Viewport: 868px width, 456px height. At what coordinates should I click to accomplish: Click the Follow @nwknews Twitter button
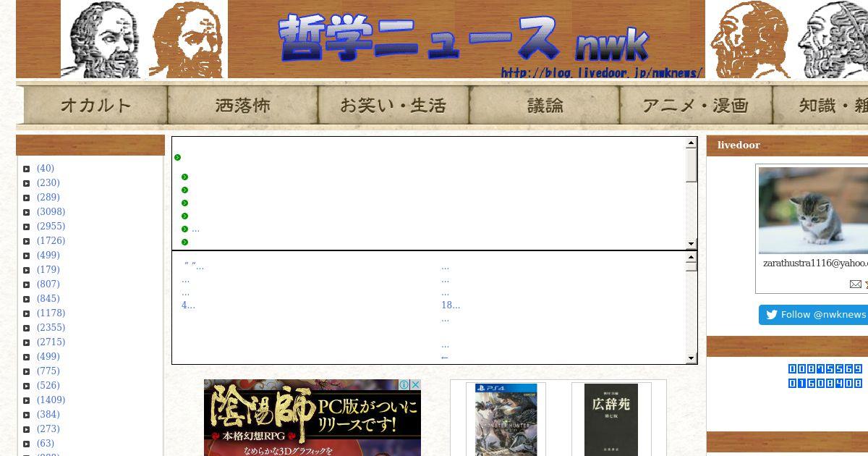pos(814,315)
